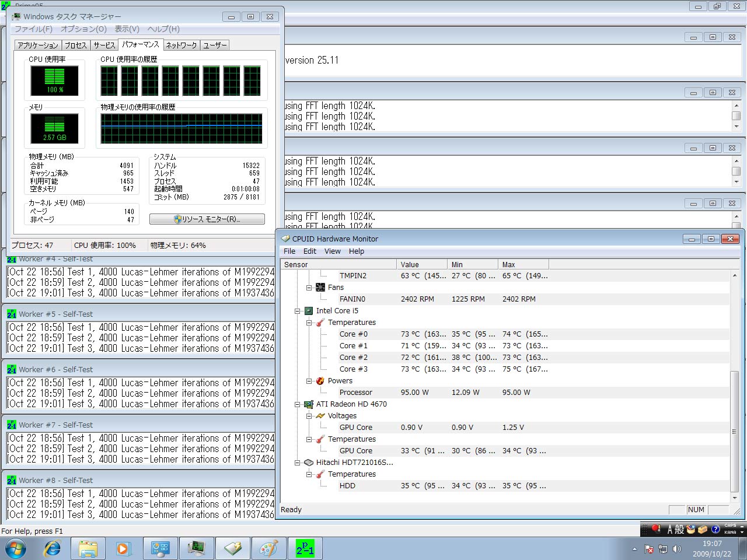Click the Hitachi hard drive icon
This screenshot has width=747, height=560.
[x=309, y=463]
